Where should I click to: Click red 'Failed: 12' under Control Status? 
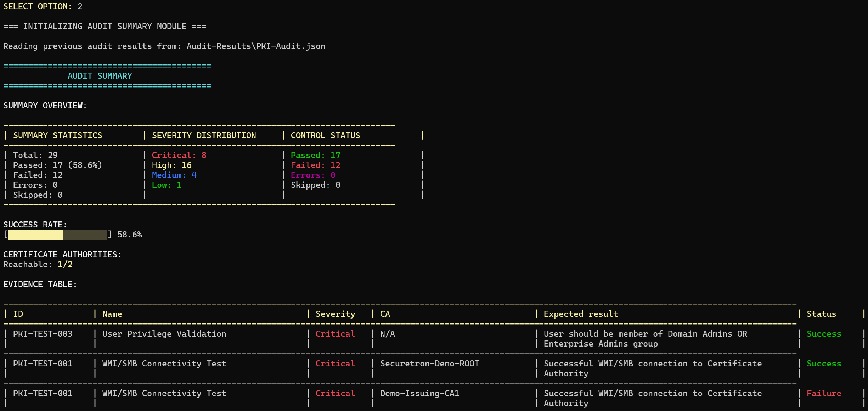pyautogui.click(x=316, y=165)
